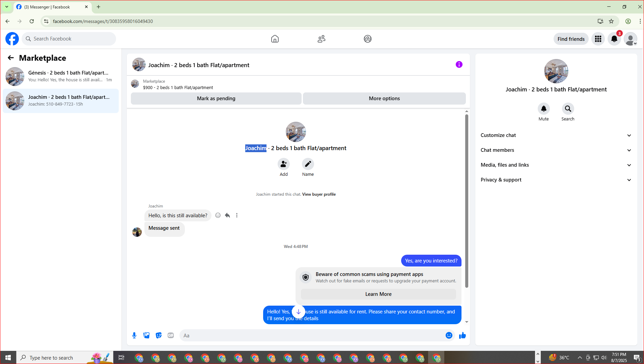
Task: Open Windows notification center
Action: [637, 358]
